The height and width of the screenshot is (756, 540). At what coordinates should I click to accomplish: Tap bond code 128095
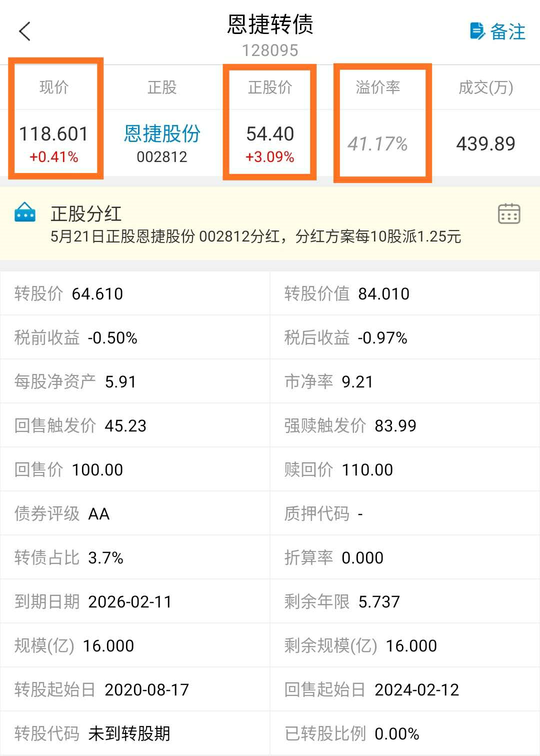[270, 50]
